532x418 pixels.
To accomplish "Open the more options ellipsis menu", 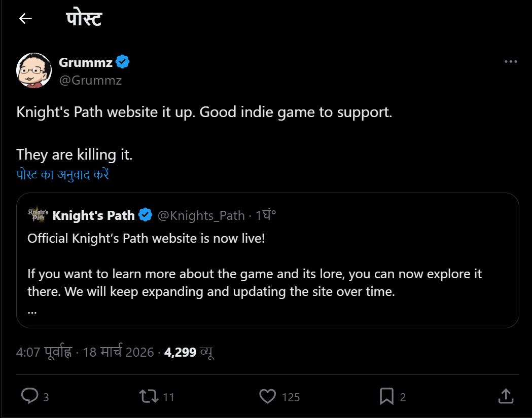I will point(510,62).
